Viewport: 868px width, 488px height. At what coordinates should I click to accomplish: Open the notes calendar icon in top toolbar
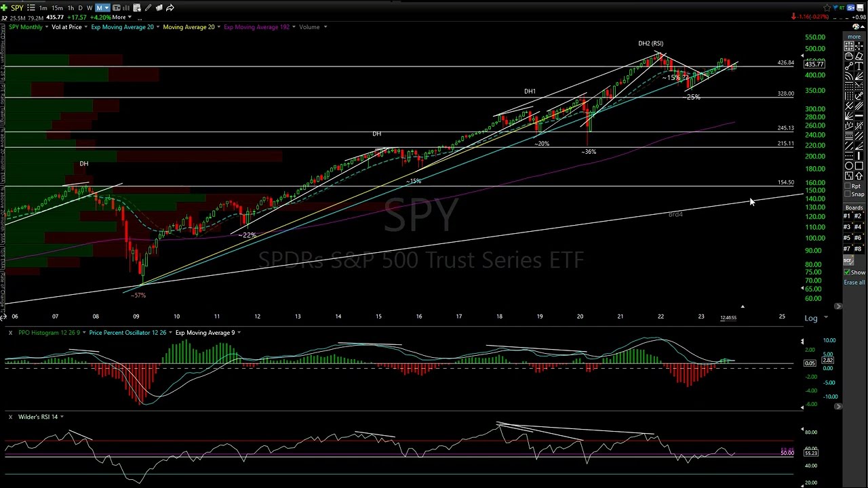137,7
